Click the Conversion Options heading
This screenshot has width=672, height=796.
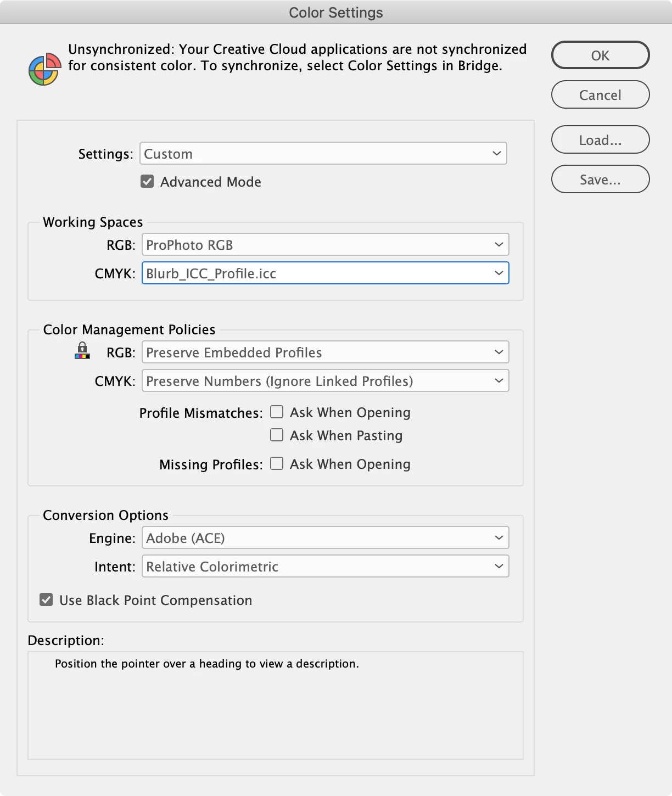105,515
